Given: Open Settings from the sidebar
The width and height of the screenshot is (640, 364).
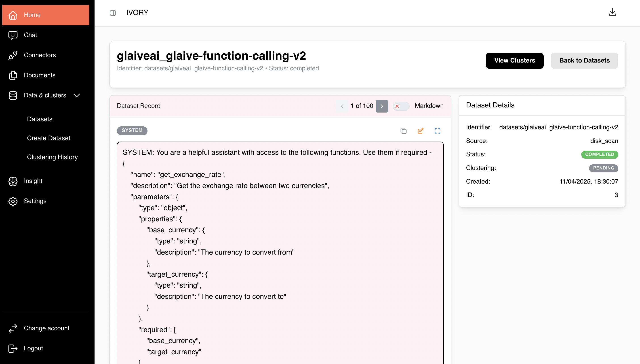Looking at the screenshot, I should pyautogui.click(x=35, y=201).
